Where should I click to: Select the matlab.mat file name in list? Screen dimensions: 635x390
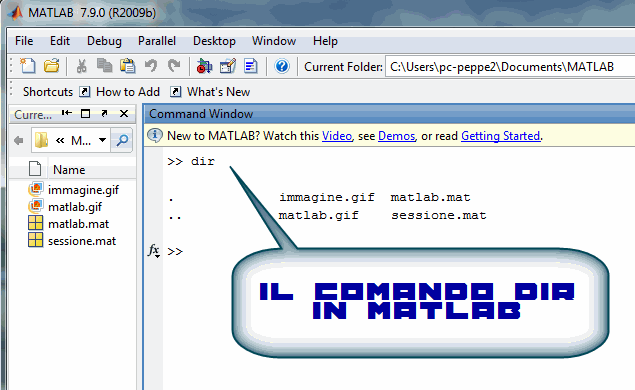(79, 224)
